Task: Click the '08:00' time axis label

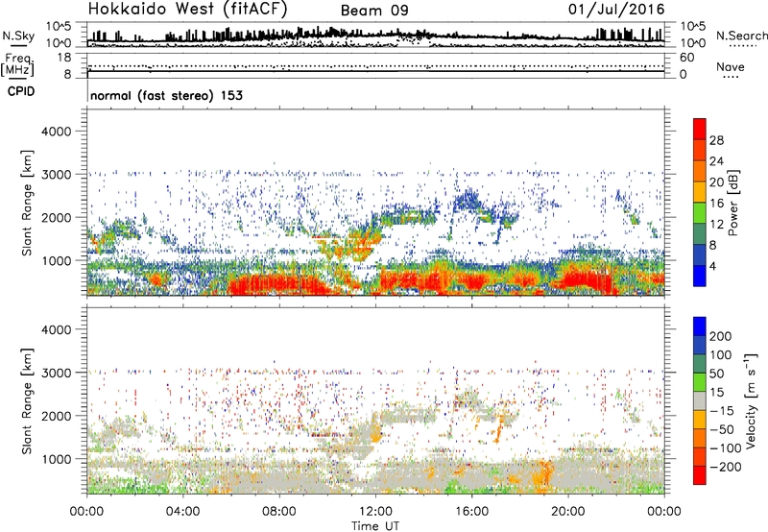Action: [x=279, y=512]
